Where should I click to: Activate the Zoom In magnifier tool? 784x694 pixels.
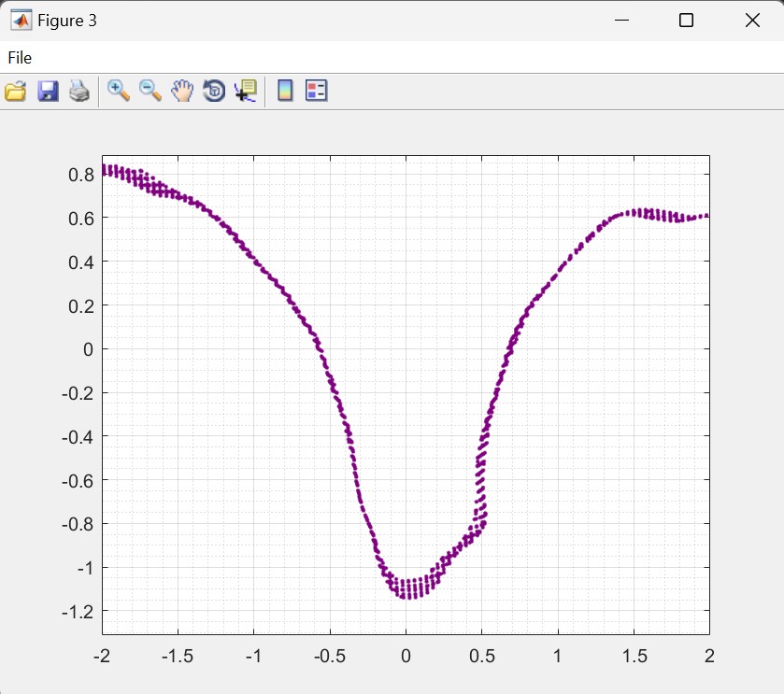coord(119,91)
